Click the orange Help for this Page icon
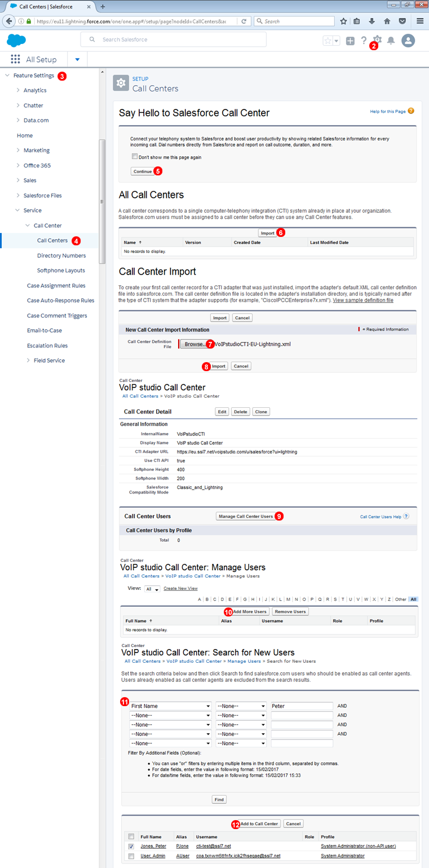Viewport: 429px width, 868px height. (411, 111)
